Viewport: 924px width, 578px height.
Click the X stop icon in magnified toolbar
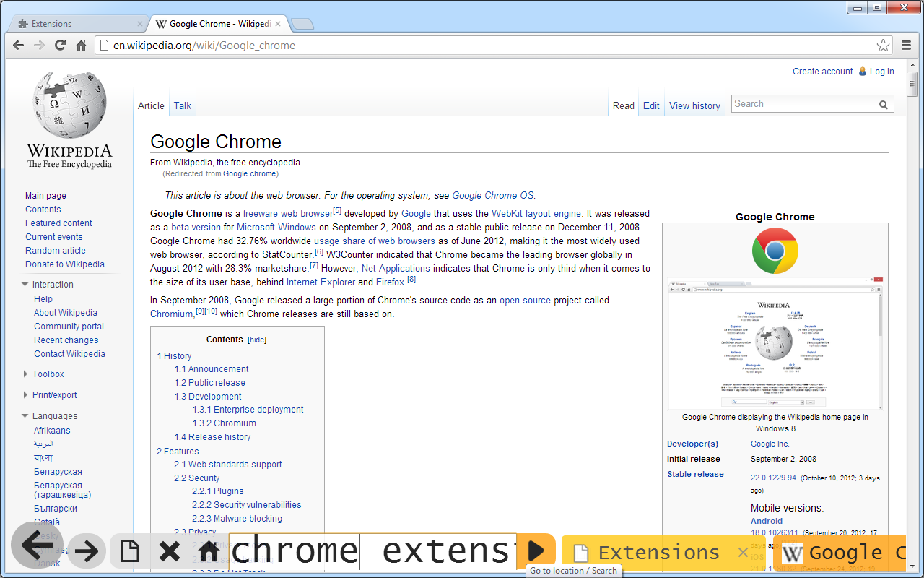169,551
